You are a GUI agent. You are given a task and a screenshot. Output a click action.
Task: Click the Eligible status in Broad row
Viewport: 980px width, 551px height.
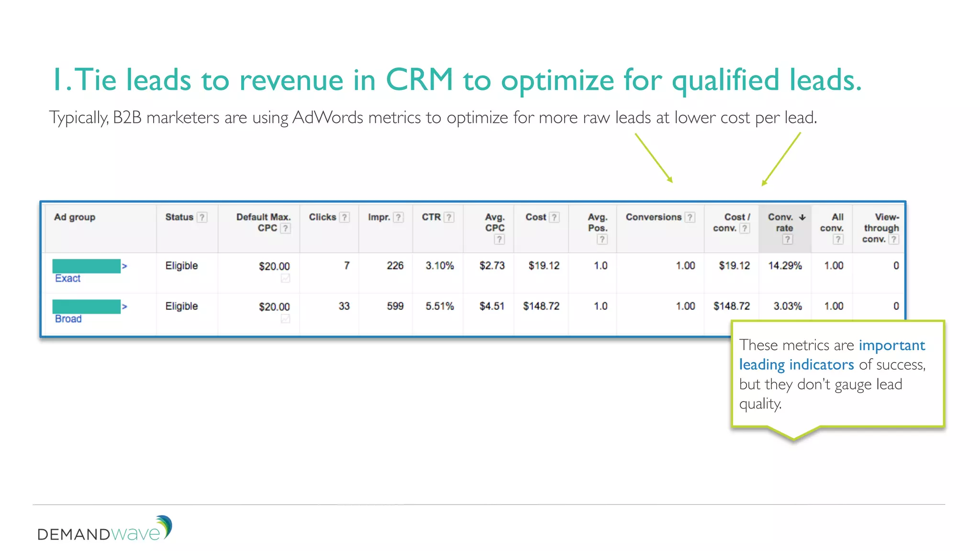pyautogui.click(x=181, y=307)
